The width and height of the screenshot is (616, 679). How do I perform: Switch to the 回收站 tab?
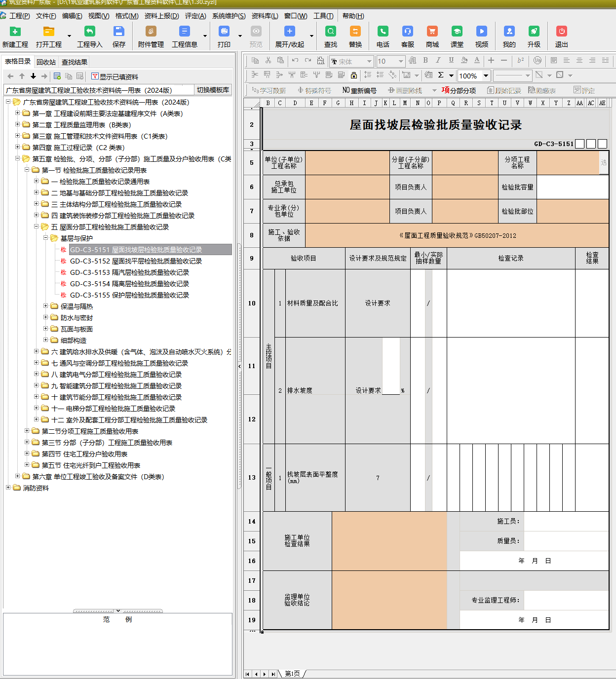pyautogui.click(x=46, y=62)
